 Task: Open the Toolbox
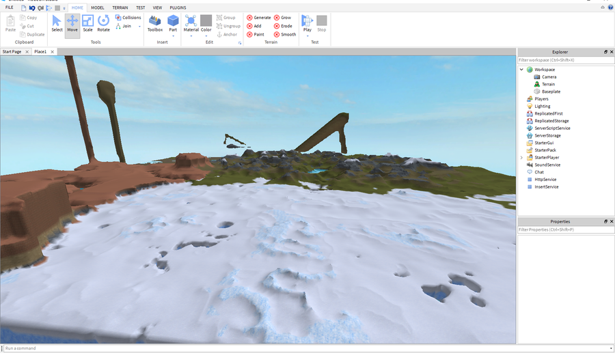coord(155,24)
